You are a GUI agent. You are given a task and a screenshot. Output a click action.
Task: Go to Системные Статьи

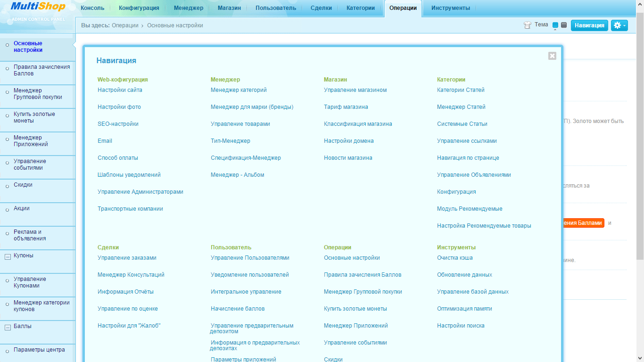pos(462,124)
